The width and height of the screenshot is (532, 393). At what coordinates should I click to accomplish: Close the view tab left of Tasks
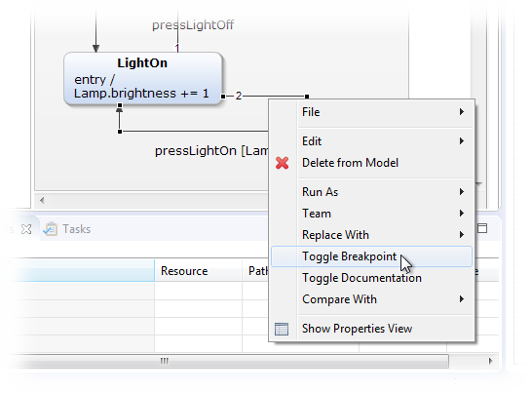pos(26,229)
